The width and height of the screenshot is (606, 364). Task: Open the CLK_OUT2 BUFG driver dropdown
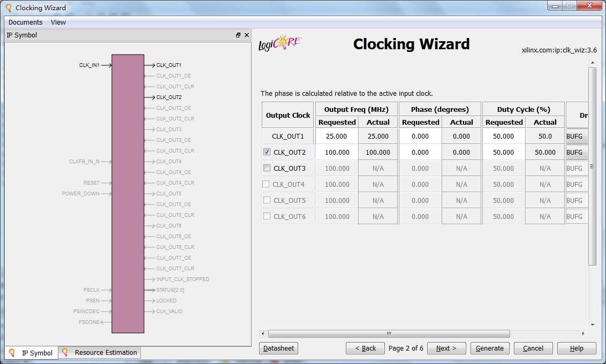point(577,152)
